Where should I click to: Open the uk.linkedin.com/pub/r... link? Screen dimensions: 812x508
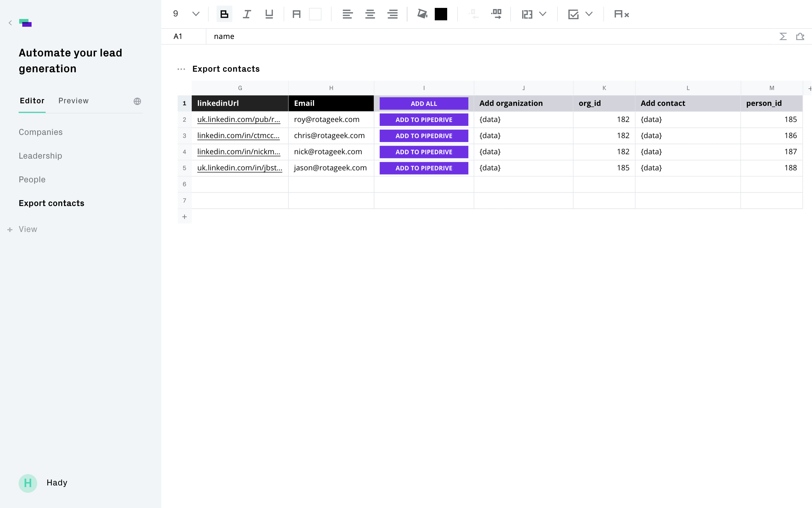pos(239,120)
